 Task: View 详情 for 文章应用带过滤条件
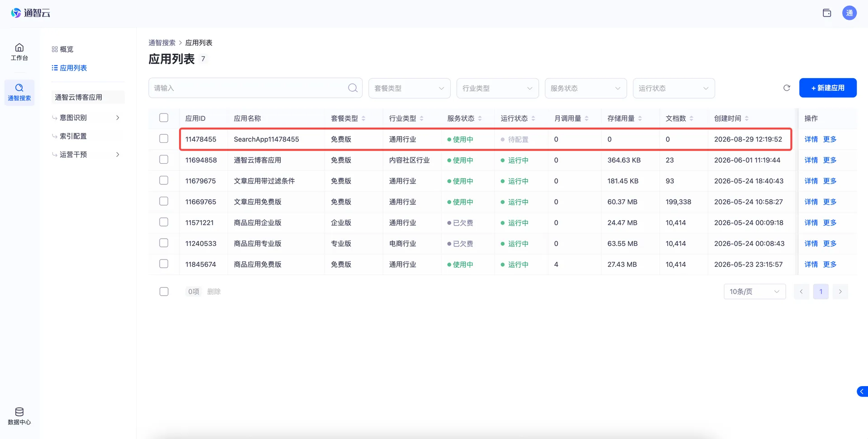(811, 181)
